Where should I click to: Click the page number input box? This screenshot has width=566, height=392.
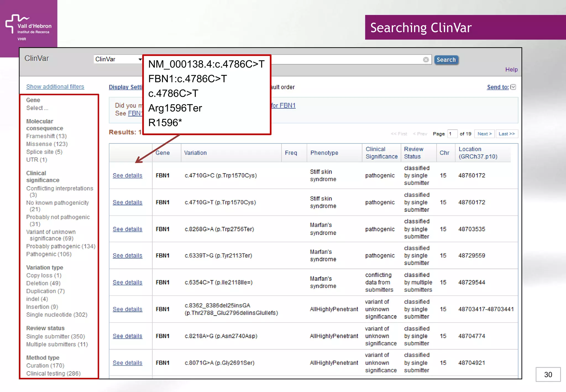point(452,134)
